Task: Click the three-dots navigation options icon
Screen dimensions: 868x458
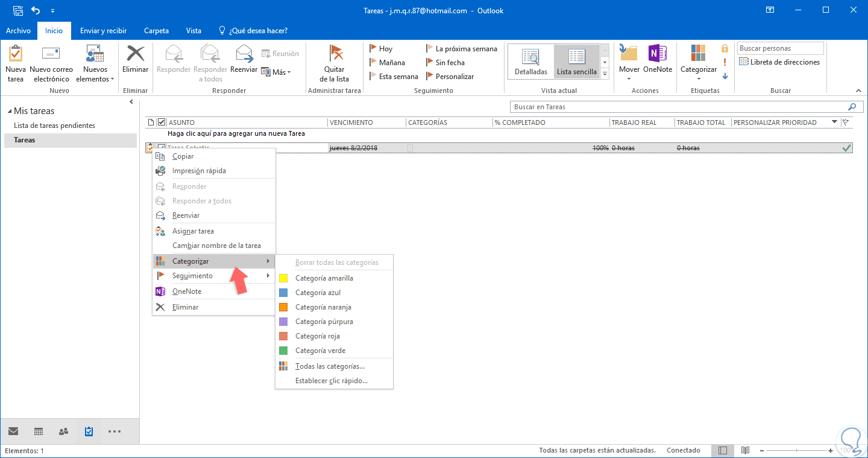Action: coord(115,431)
